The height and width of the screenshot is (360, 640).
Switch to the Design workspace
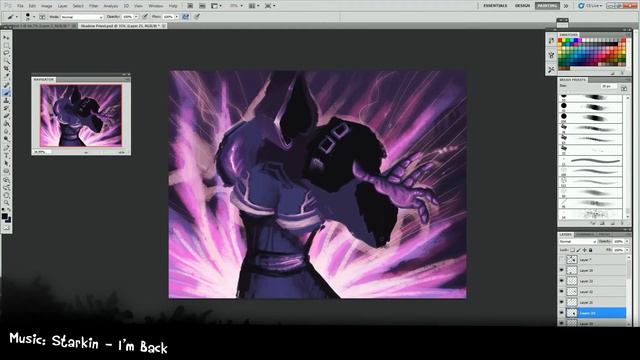click(522, 6)
